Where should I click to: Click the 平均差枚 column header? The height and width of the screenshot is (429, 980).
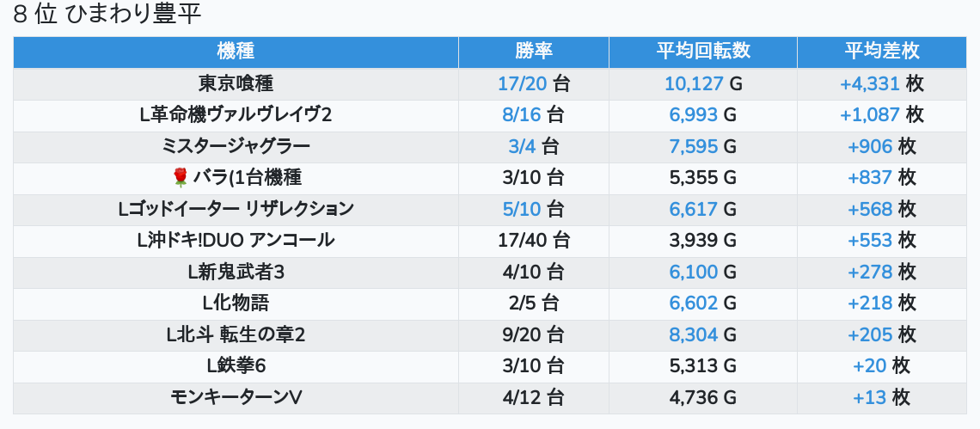881,52
